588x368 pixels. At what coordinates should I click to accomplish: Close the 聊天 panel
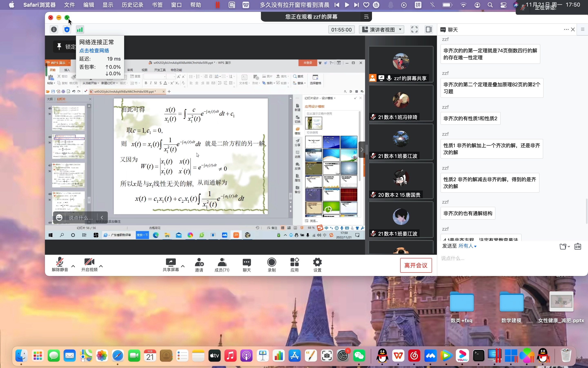click(573, 29)
